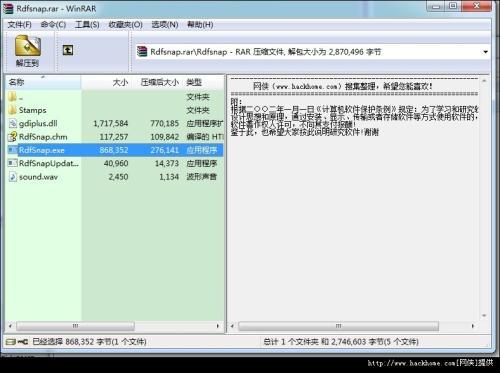Sort by the 名称 column header
Image resolution: width=500 pixels, height=373 pixels.
click(43, 82)
